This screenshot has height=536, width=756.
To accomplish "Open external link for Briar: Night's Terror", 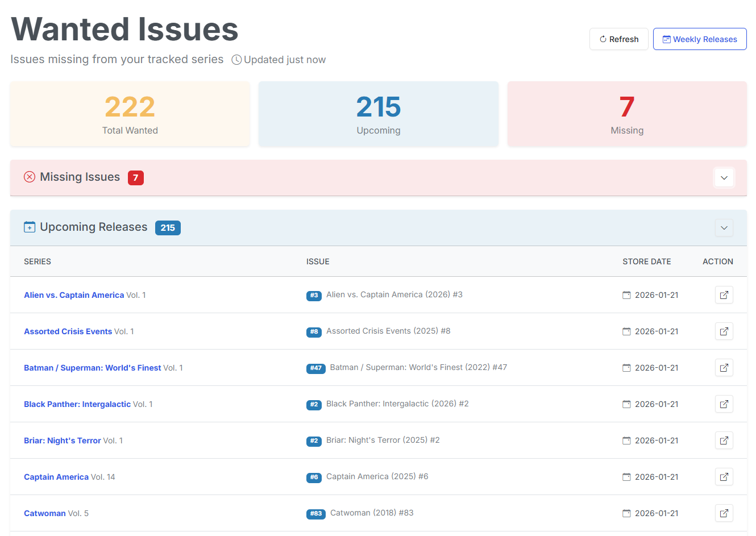I will coord(724,441).
